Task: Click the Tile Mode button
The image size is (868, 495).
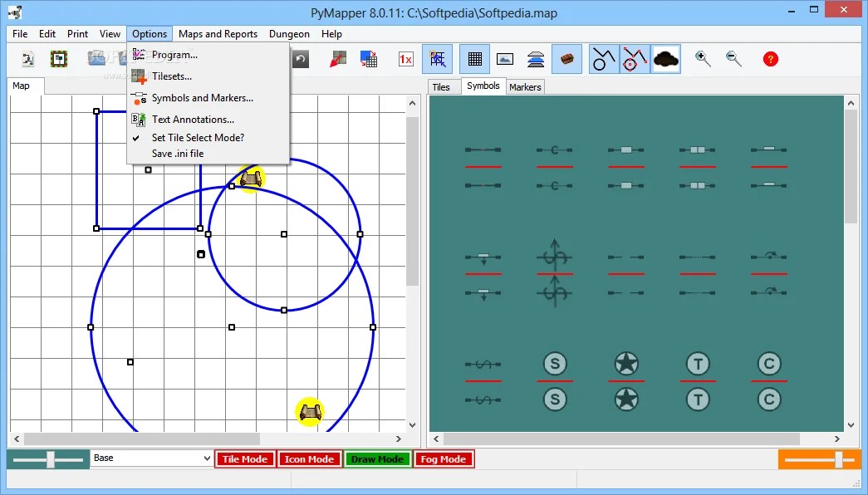Action: 245,459
